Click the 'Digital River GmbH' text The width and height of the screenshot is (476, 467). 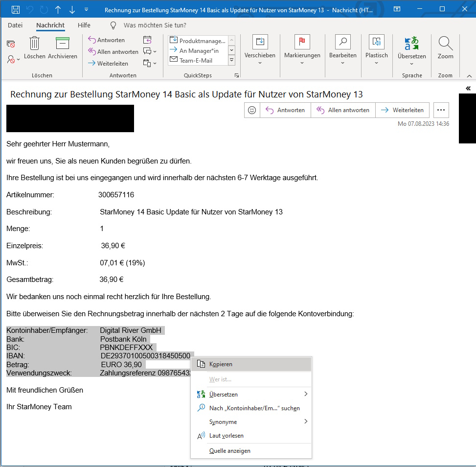click(131, 330)
